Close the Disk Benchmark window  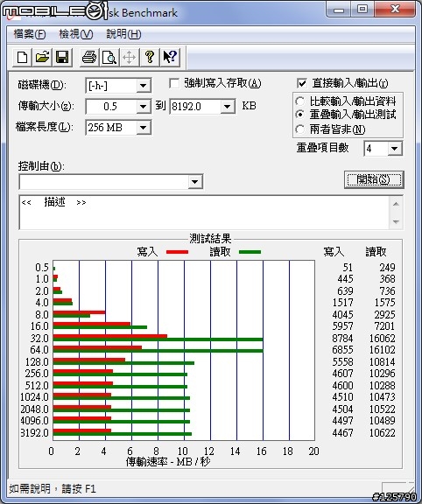pyautogui.click(x=395, y=10)
